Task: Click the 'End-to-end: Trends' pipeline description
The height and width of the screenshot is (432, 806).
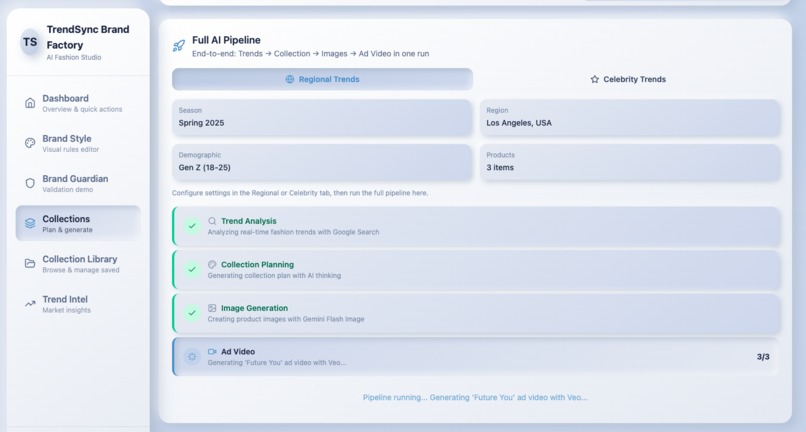Action: point(310,53)
